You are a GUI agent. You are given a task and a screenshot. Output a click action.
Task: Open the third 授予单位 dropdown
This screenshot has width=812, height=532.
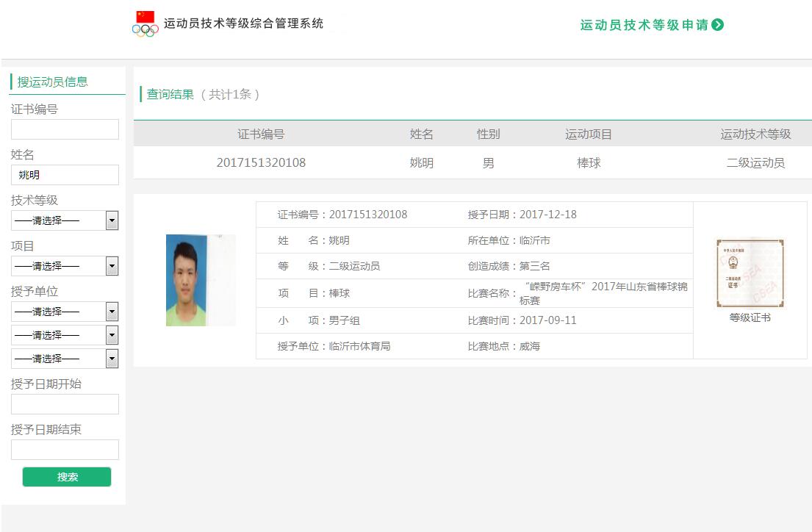[65, 359]
